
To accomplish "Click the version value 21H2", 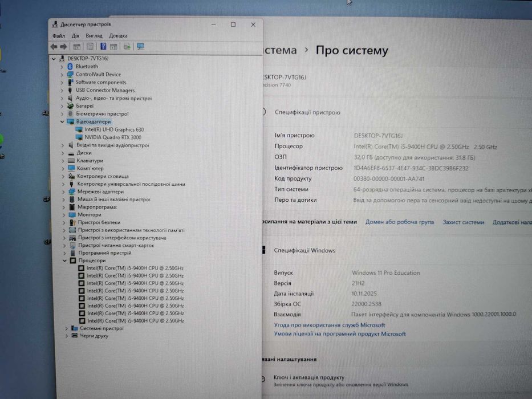I will coord(358,283).
